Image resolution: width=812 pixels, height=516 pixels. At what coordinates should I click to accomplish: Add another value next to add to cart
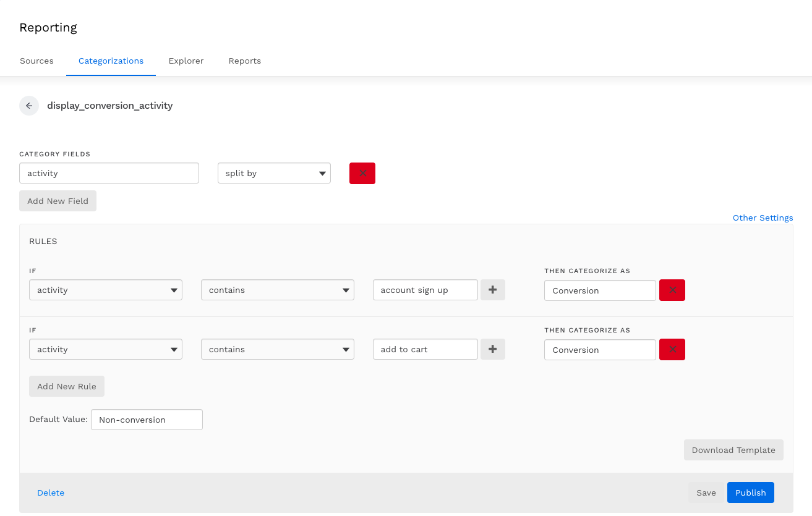click(493, 350)
